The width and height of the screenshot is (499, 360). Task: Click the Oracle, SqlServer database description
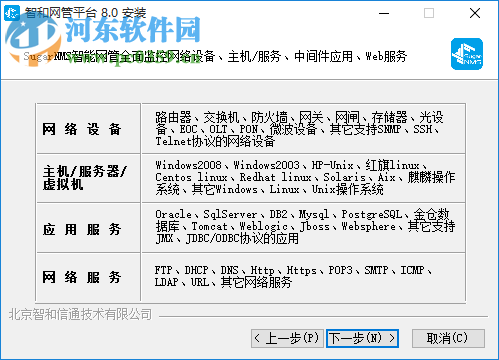point(305,227)
